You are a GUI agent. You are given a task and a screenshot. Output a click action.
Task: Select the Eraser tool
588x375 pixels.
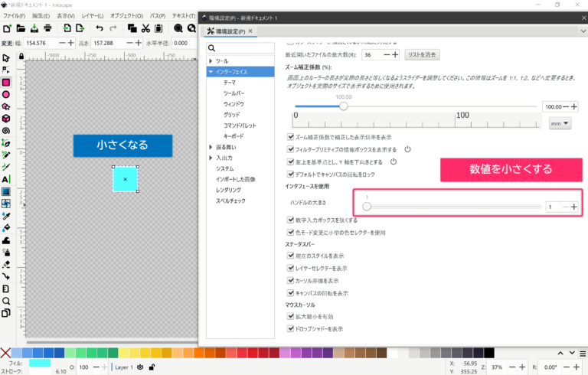6,265
